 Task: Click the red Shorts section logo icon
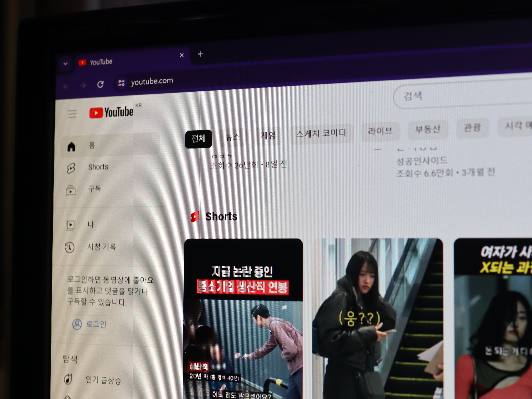point(195,217)
